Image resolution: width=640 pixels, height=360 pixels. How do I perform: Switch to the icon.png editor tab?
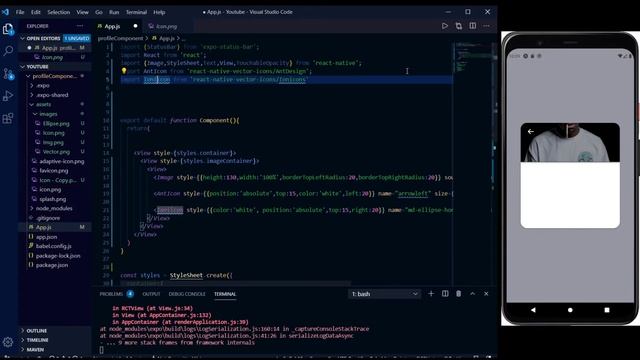point(167,26)
